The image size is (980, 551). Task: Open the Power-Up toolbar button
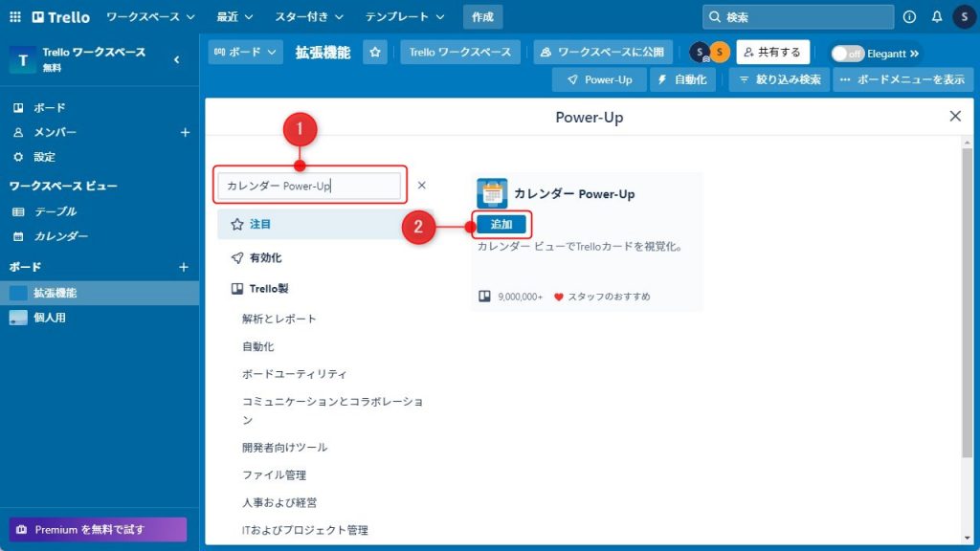tap(599, 80)
